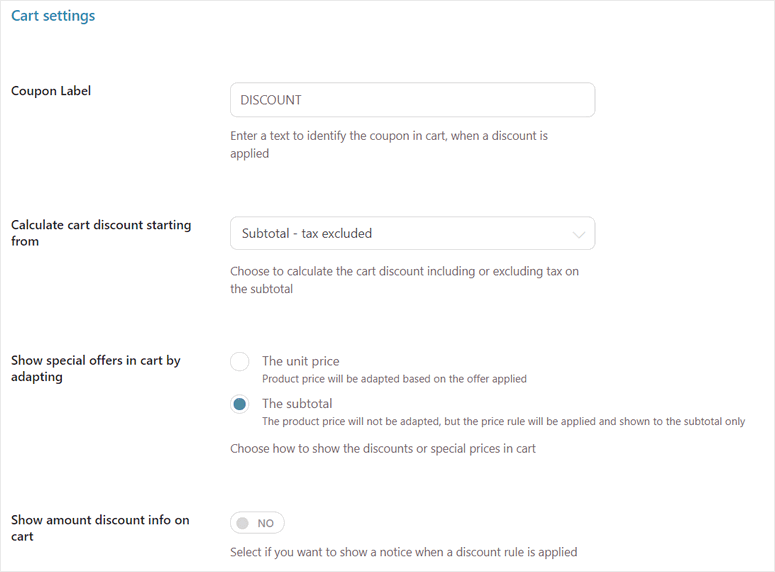This screenshot has width=775, height=572.
Task: Click the gray knob of the NO switch
Action: tap(243, 523)
